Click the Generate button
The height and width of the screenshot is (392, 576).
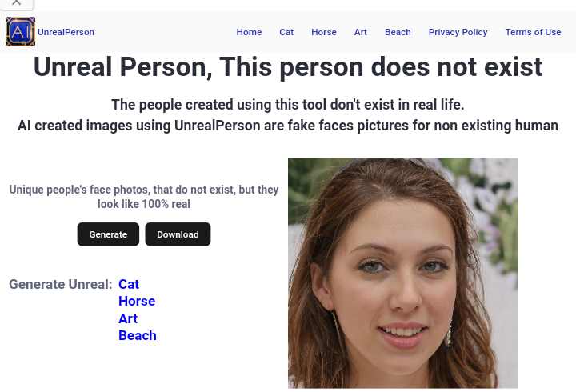click(x=108, y=234)
